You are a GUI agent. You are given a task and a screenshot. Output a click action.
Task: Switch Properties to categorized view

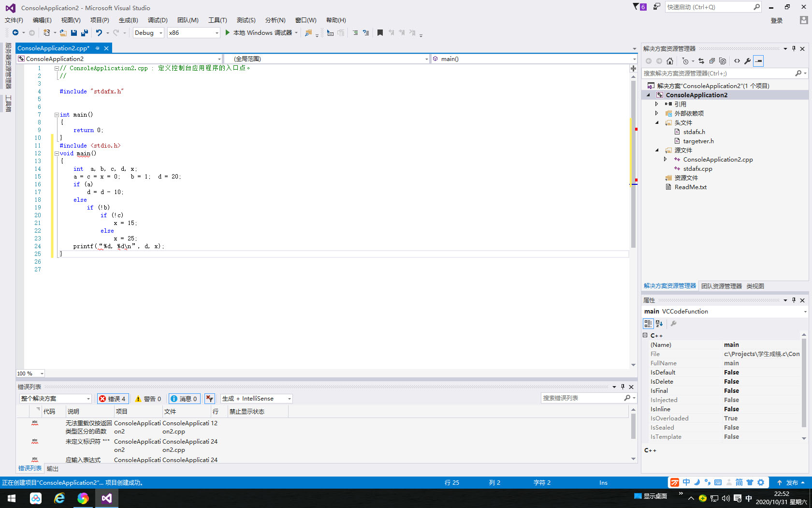tap(648, 324)
